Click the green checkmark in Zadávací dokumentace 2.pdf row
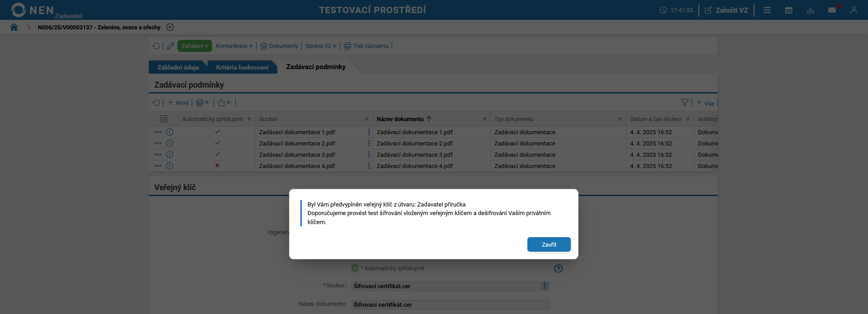The height and width of the screenshot is (314, 868). point(218,143)
